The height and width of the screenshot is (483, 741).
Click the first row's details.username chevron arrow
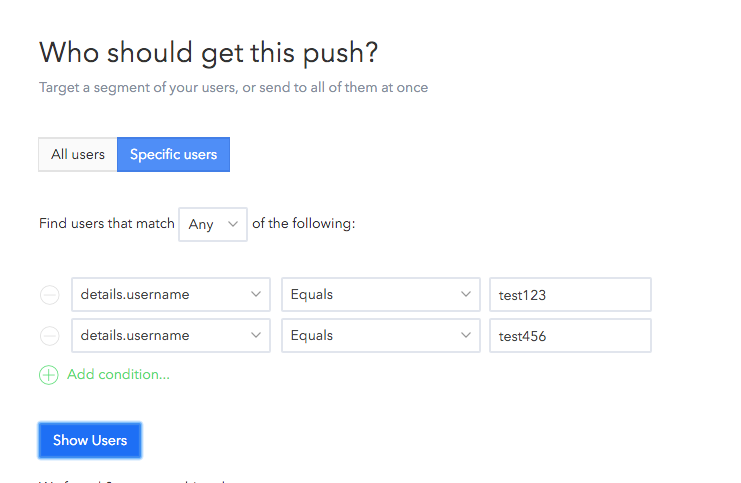point(256,295)
